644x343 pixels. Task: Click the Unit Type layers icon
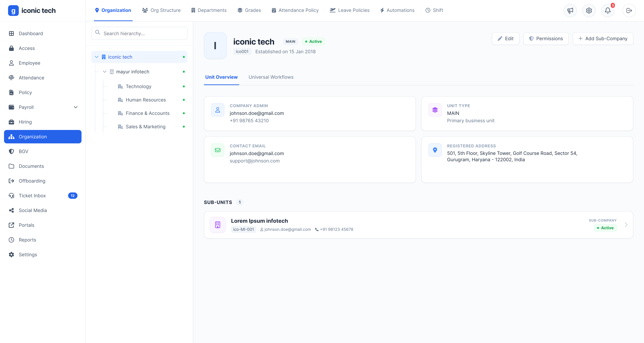435,110
